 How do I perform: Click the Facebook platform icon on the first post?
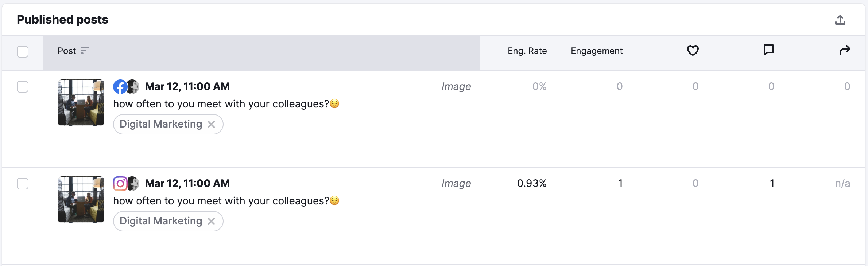coord(120,86)
